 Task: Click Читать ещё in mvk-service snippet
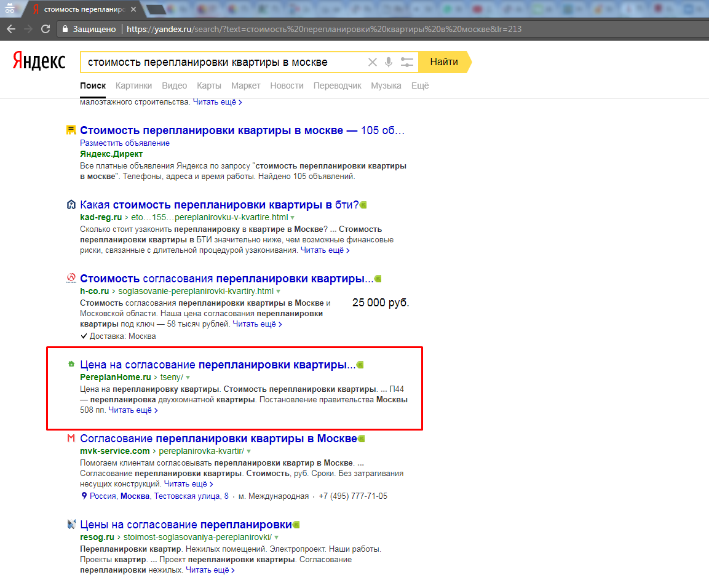(188, 484)
